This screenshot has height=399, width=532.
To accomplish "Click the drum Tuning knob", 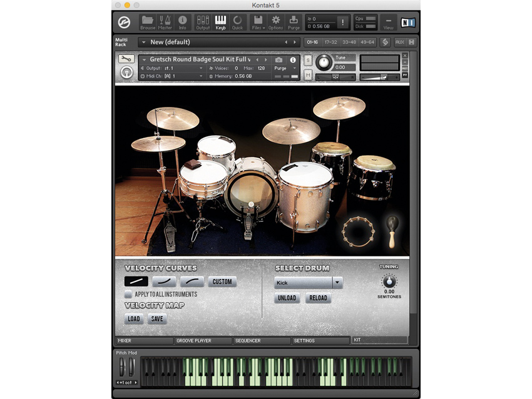I will 389,281.
